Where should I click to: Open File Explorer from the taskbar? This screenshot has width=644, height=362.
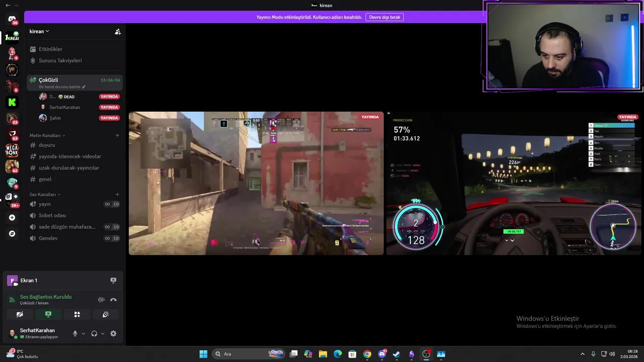coord(323,354)
